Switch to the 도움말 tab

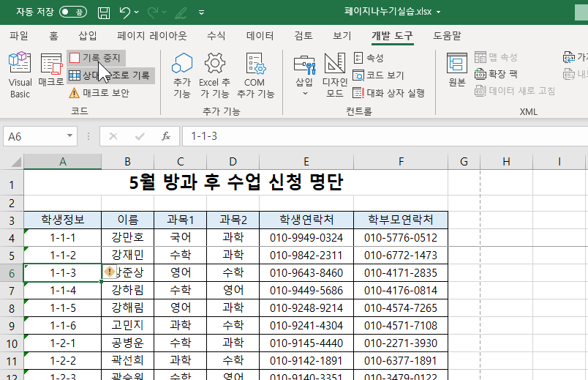pyautogui.click(x=447, y=36)
